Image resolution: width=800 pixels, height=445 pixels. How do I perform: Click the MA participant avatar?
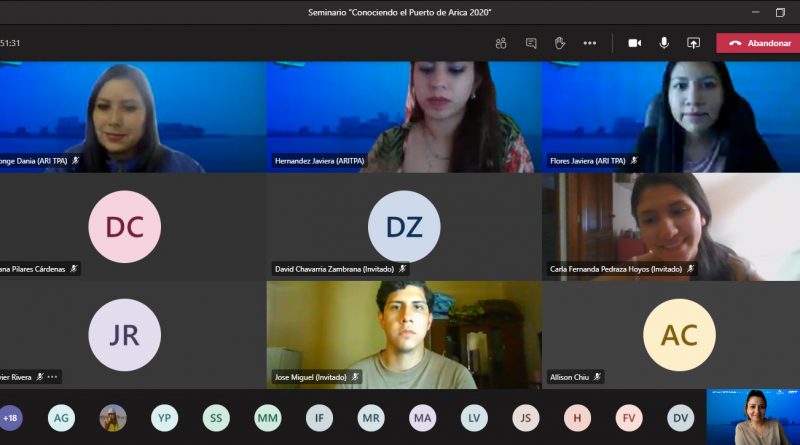click(423, 418)
